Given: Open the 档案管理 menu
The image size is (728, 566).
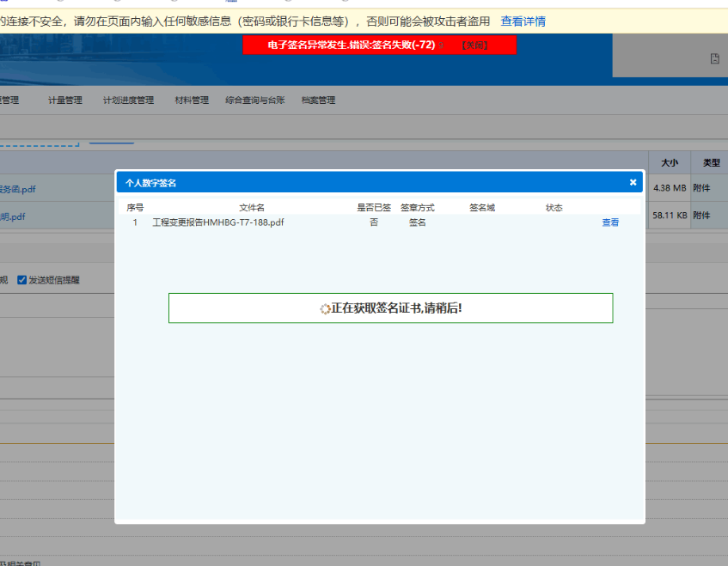Looking at the screenshot, I should click(318, 100).
